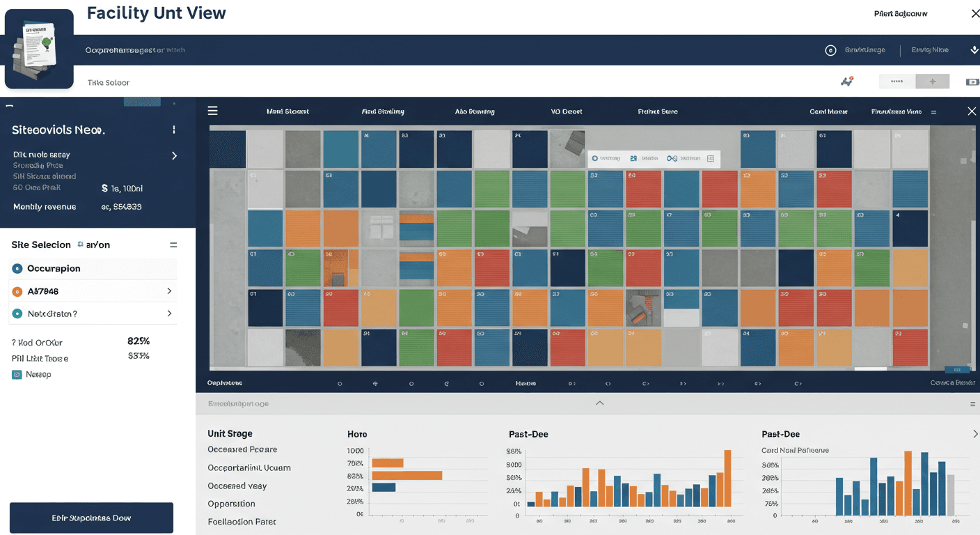Viewport: 980px width, 535px height.
Task: Click the tool icon with red badge
Action: pyautogui.click(x=847, y=82)
